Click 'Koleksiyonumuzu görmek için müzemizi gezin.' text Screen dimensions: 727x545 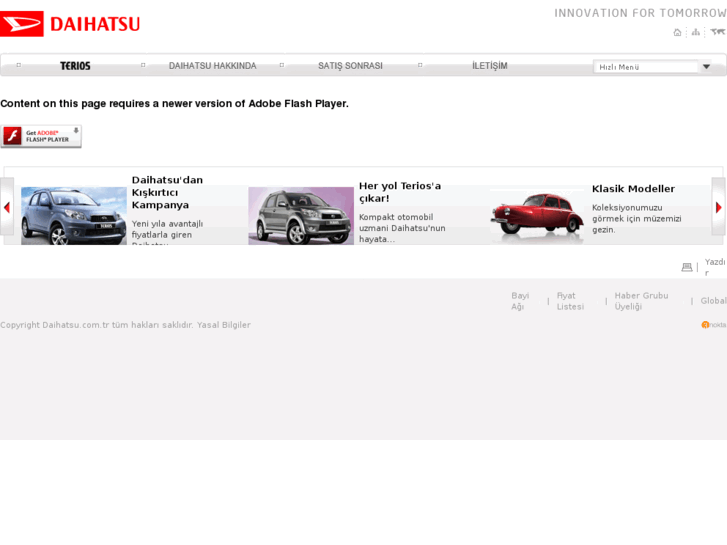click(x=637, y=218)
